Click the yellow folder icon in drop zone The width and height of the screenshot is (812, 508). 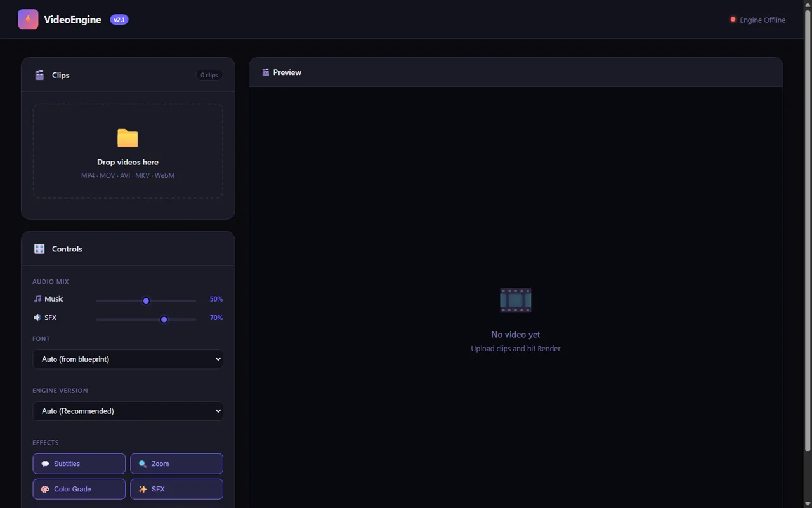click(128, 138)
